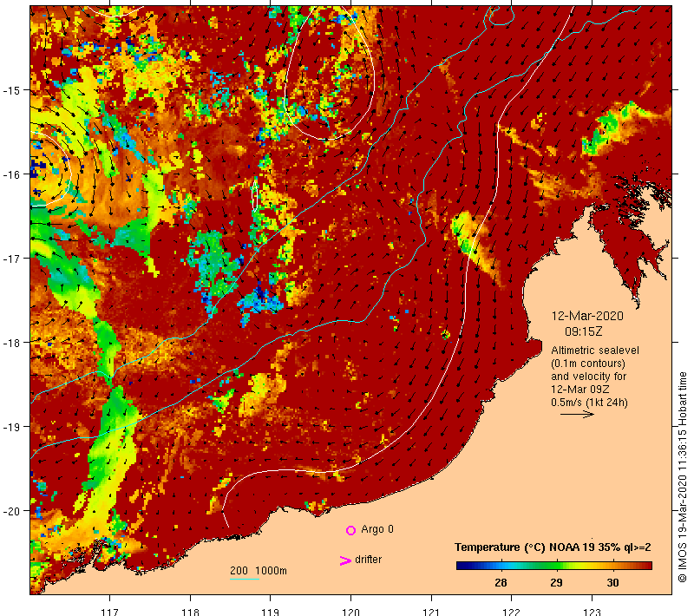Viewport: 694px width, 616px height.
Task: Click the cyan depth contour legend line
Action: tap(245, 579)
